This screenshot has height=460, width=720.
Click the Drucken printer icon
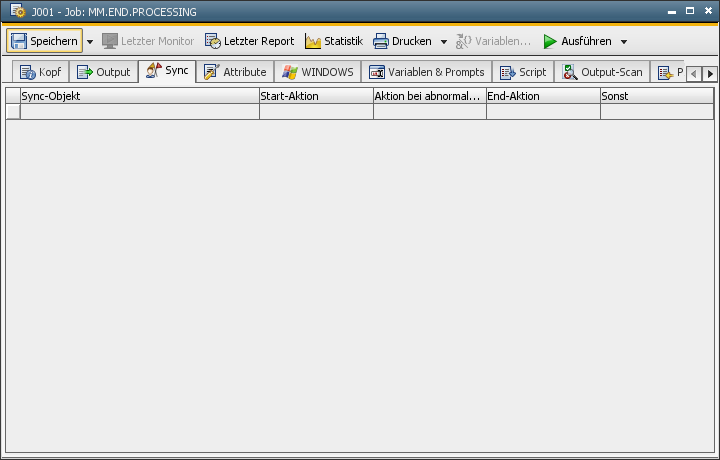pyautogui.click(x=381, y=41)
